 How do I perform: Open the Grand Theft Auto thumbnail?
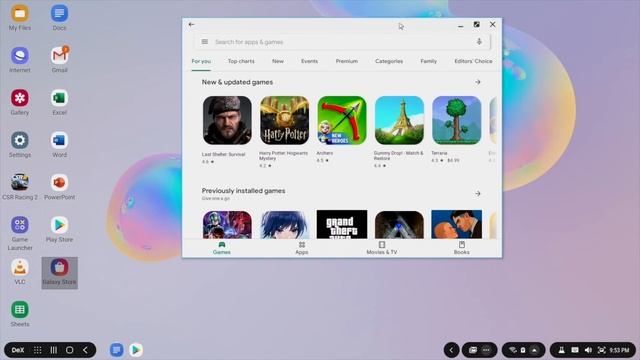pyautogui.click(x=342, y=224)
